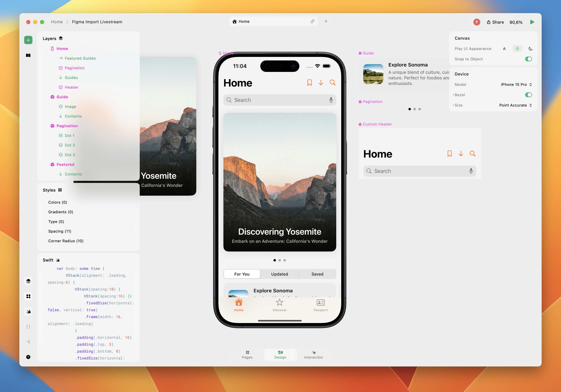Viewport: 561px width, 392px height.
Task: Select the Custom Header component label on canvas
Action: click(375, 124)
